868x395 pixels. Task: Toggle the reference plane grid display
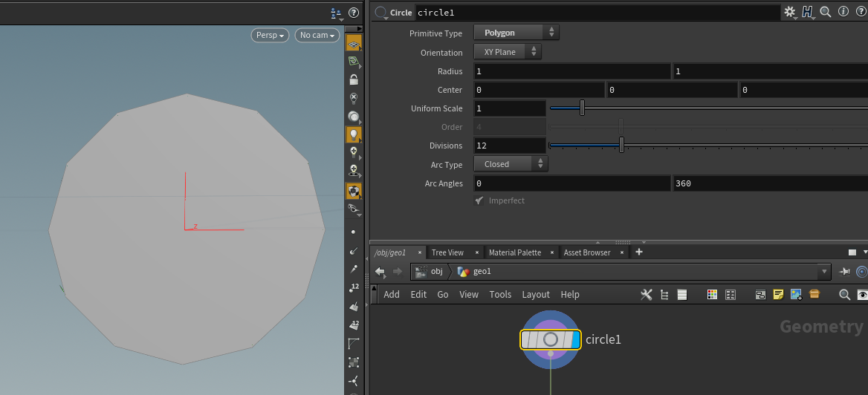click(x=354, y=43)
